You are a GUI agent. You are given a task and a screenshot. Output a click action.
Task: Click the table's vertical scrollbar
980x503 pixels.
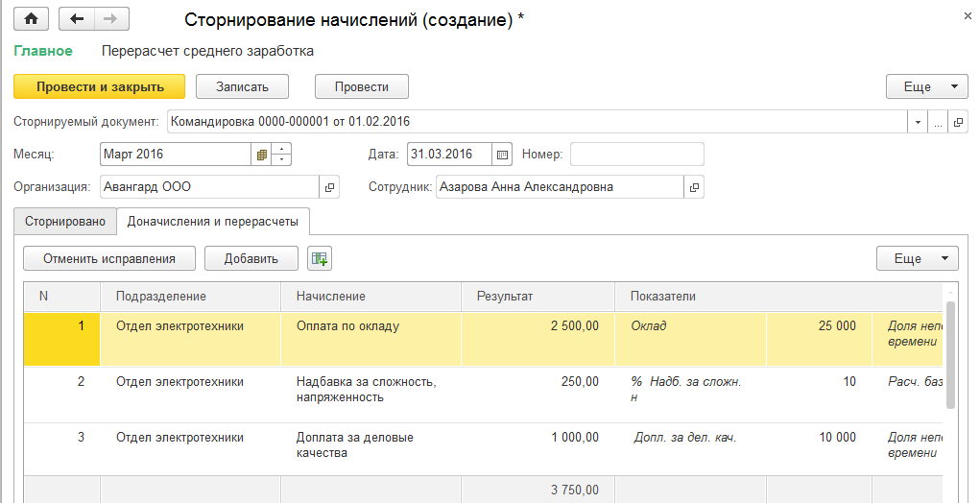coord(950,355)
